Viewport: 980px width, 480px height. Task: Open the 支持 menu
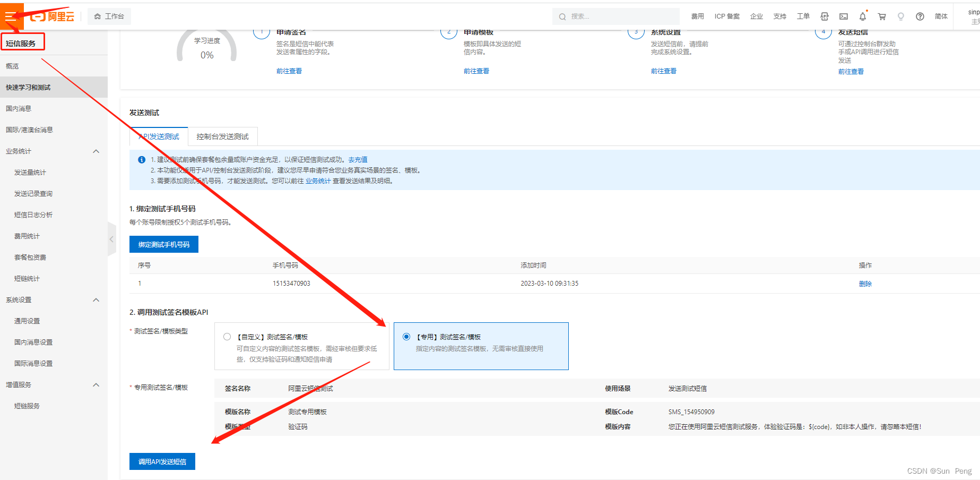[x=780, y=16]
